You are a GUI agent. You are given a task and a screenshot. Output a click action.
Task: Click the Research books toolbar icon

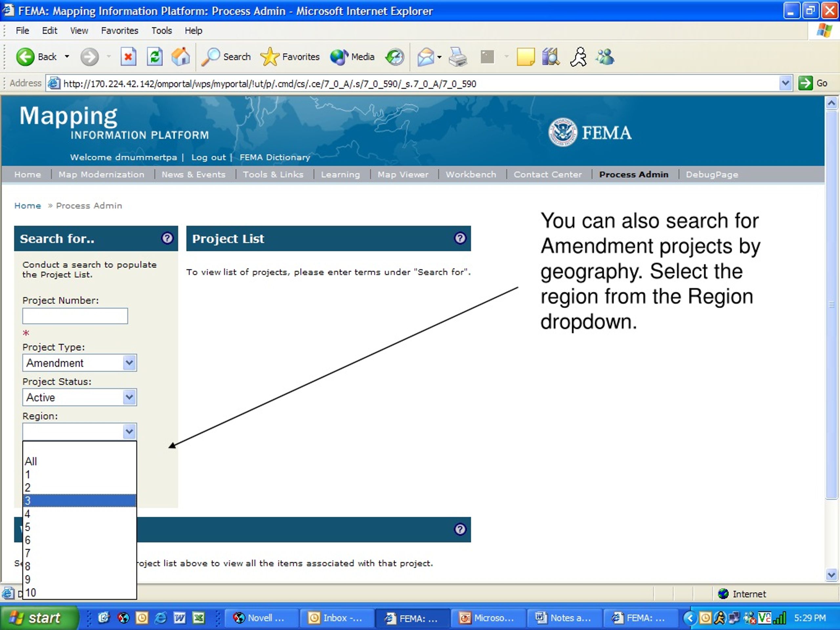(551, 57)
